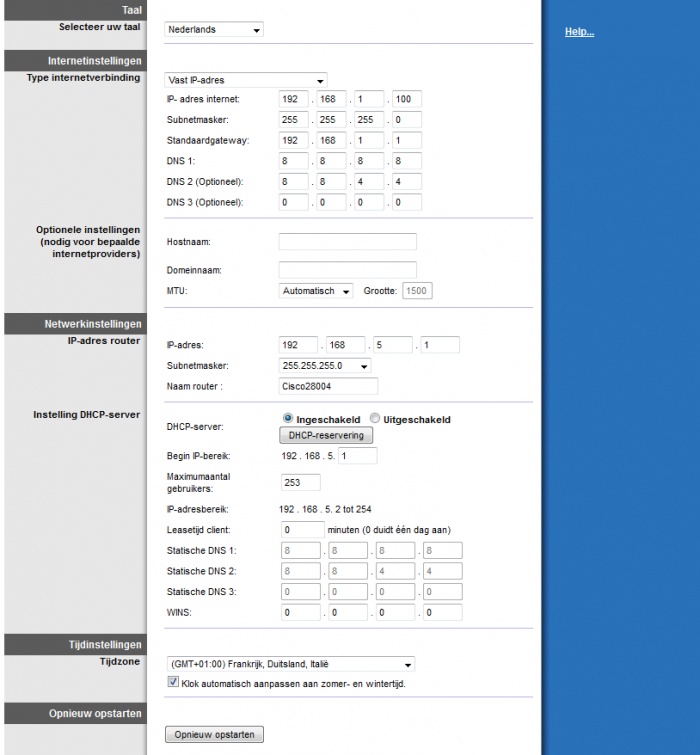Click the Tijdinstellingen section header
The height and width of the screenshot is (755, 700).
[x=76, y=644]
